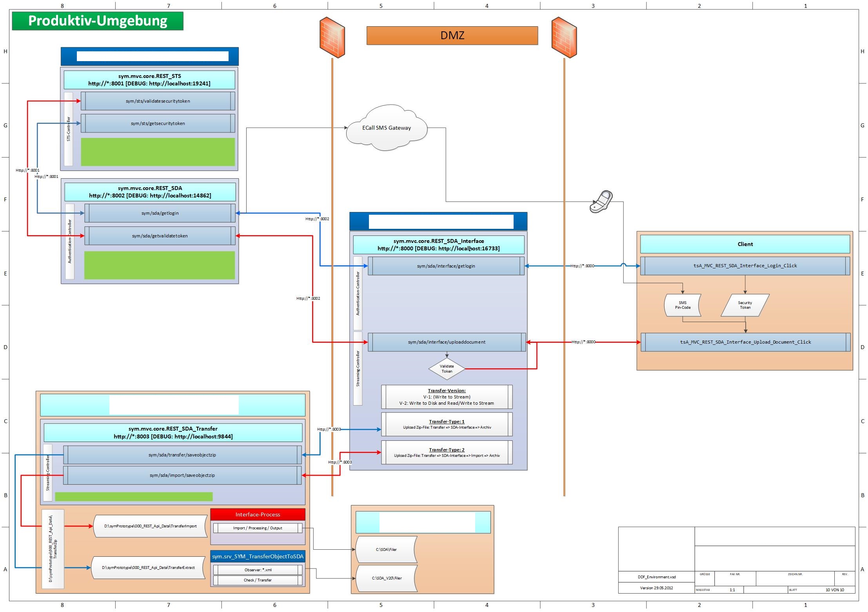Select the sym/sda/getlogin box
The width and height of the screenshot is (868, 612).
coord(160,213)
